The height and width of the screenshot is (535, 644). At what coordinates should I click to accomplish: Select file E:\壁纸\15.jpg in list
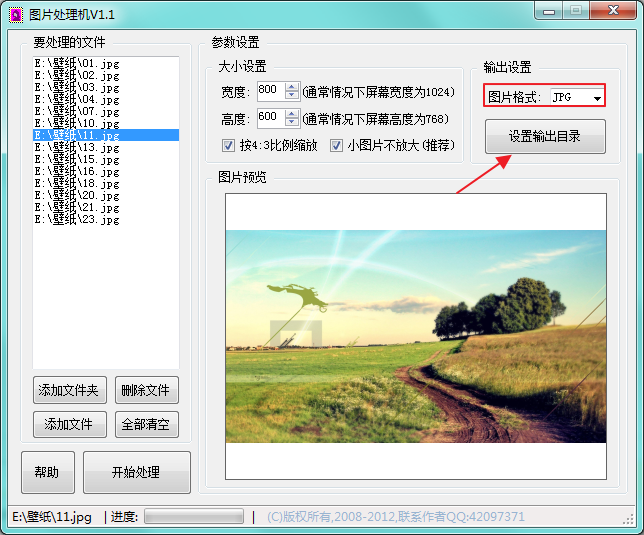tap(106, 159)
